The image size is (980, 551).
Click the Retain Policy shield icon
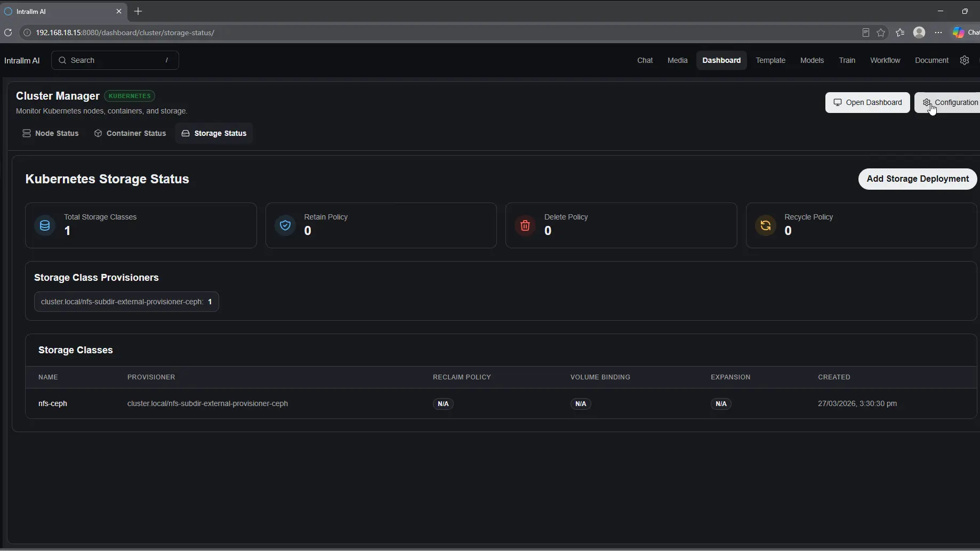coord(285,225)
